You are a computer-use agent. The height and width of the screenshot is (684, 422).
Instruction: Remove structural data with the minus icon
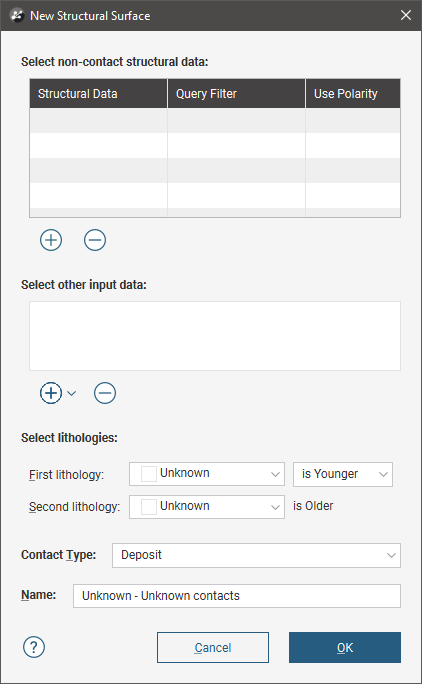coord(95,240)
